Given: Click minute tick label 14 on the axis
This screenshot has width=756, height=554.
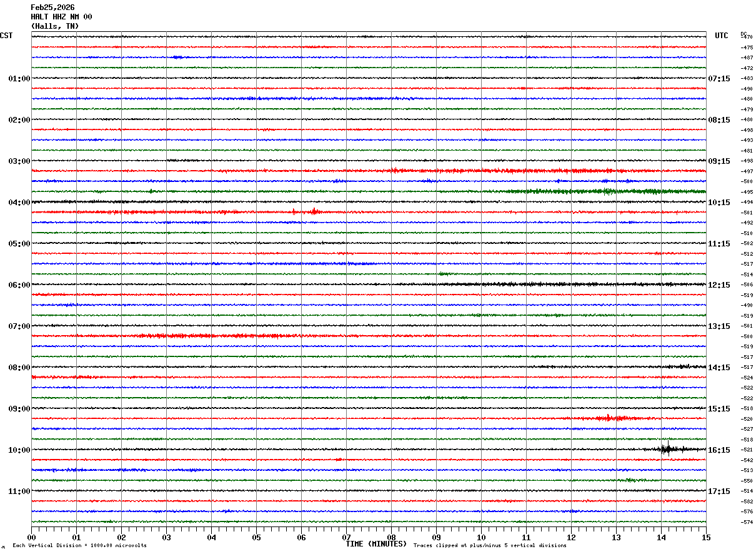Looking at the screenshot, I should point(661,537).
